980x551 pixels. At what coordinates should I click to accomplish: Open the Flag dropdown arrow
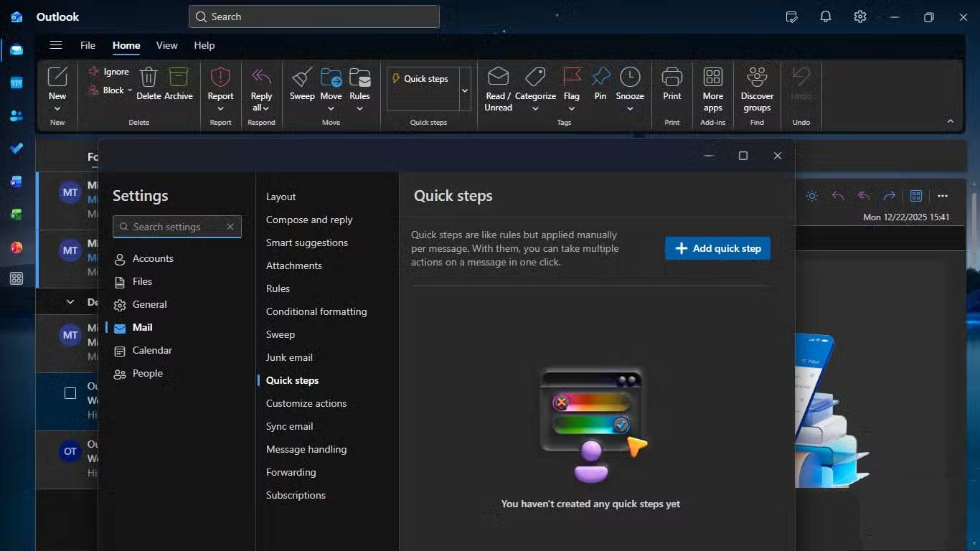click(x=572, y=109)
